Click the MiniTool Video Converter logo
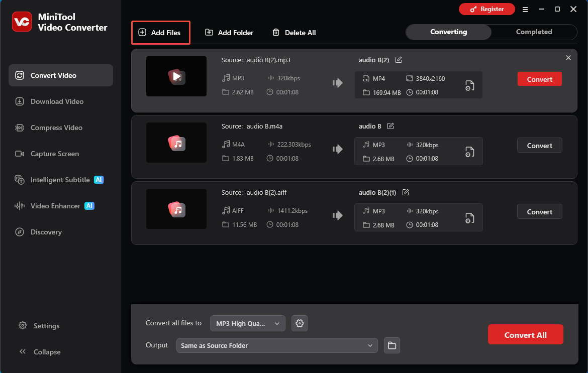The width and height of the screenshot is (588, 373). 22,22
